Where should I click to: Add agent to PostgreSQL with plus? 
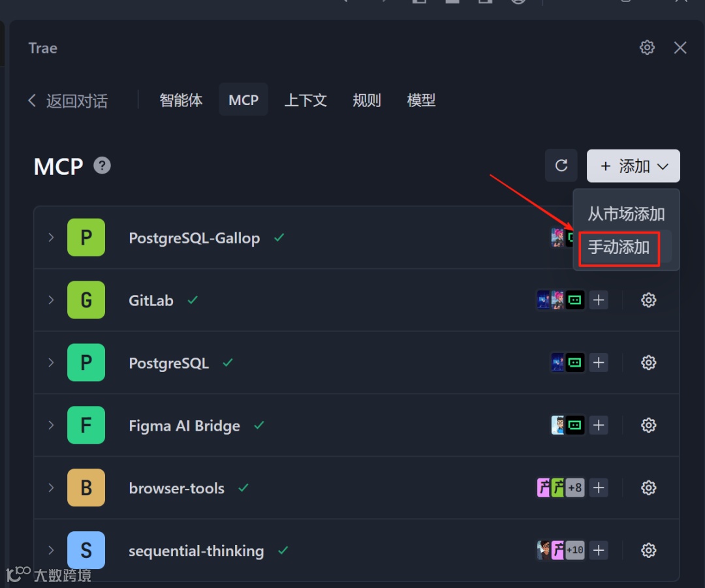pyautogui.click(x=599, y=362)
